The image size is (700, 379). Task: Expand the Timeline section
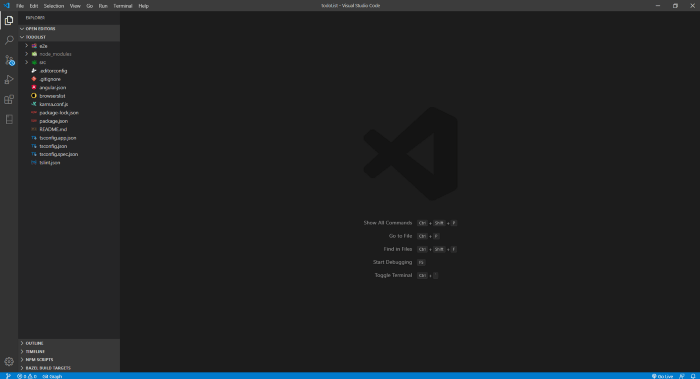(x=69, y=352)
